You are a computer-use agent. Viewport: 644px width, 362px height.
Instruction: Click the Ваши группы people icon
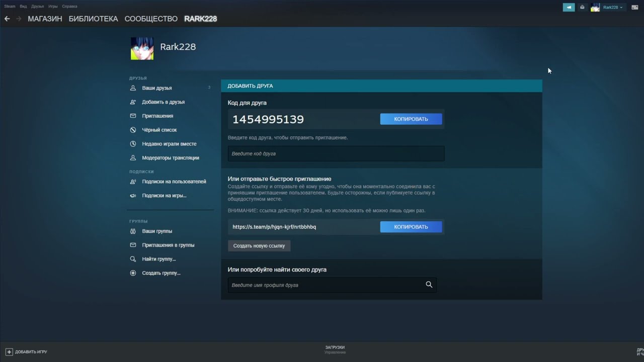(133, 231)
